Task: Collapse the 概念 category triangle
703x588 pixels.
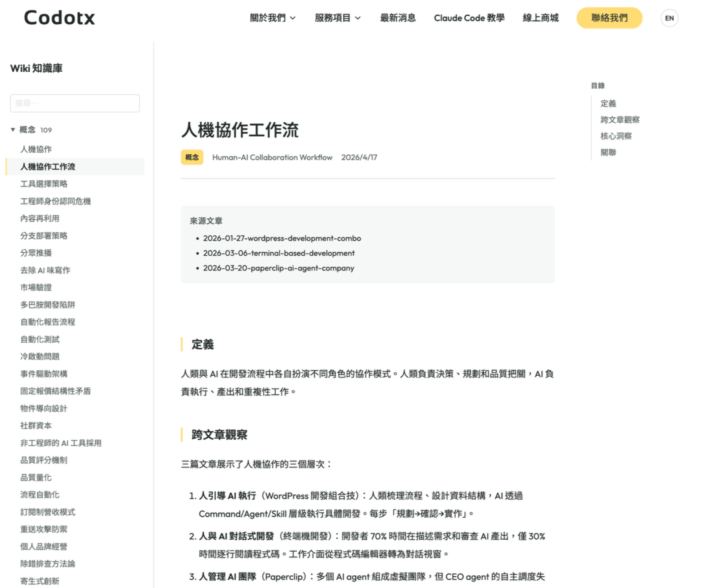Action: [13, 130]
